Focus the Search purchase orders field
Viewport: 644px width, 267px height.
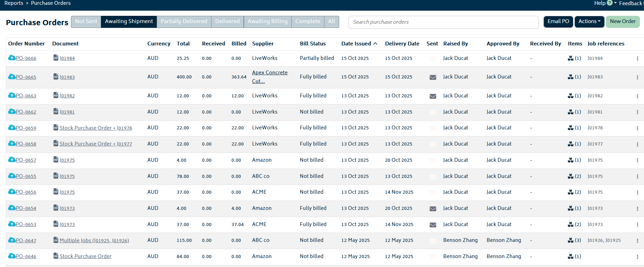coord(443,22)
